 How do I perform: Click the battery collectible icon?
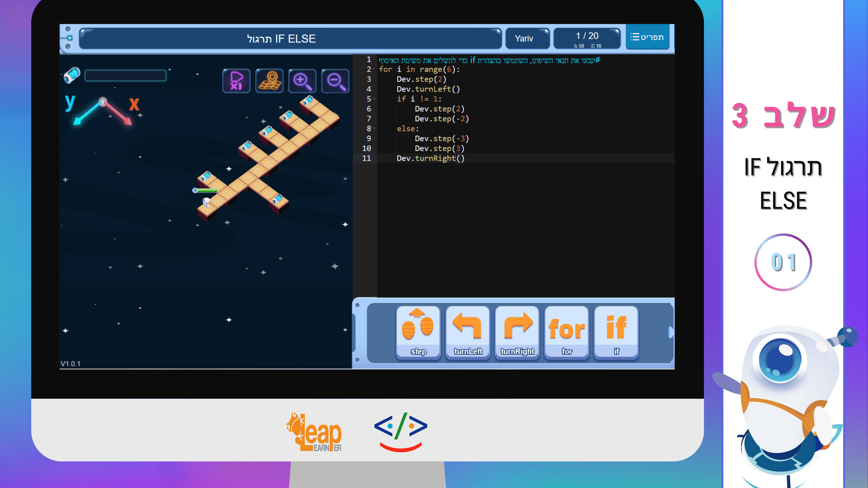click(x=72, y=75)
